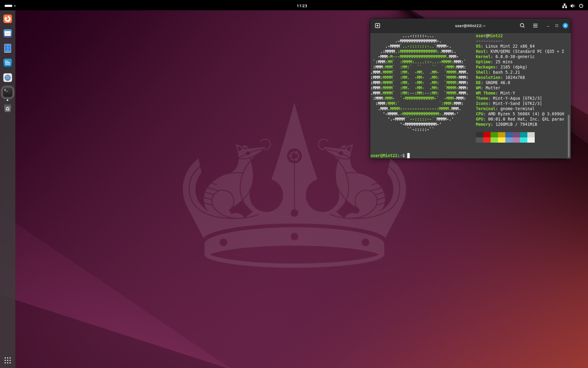Click the 'WM: Mutter' line
This screenshot has height=368, width=588.
coord(488,88)
